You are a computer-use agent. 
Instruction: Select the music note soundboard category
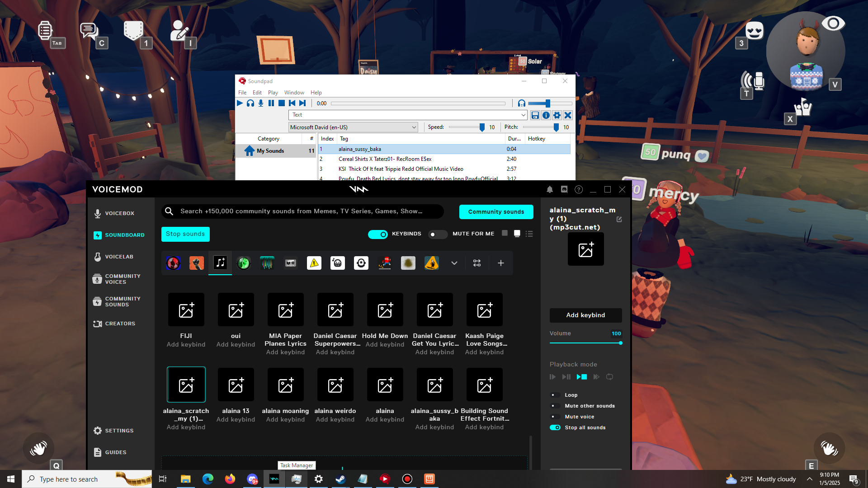click(220, 263)
